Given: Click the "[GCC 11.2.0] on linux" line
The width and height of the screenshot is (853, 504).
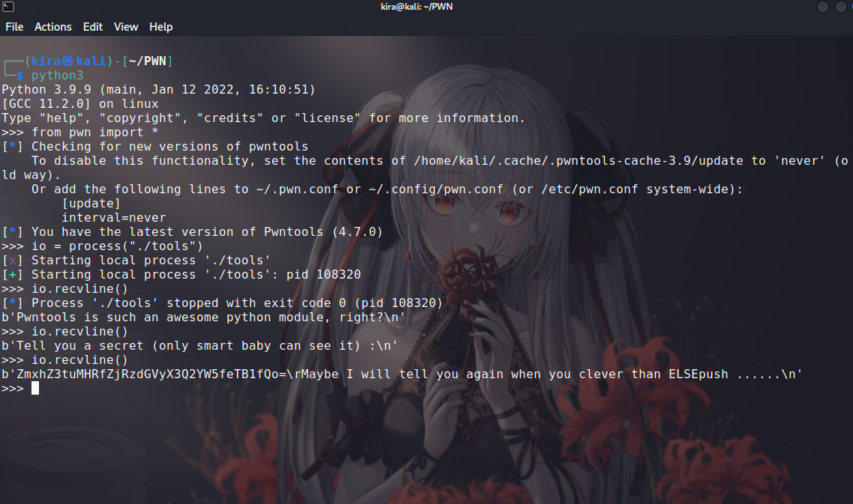Looking at the screenshot, I should (80, 103).
